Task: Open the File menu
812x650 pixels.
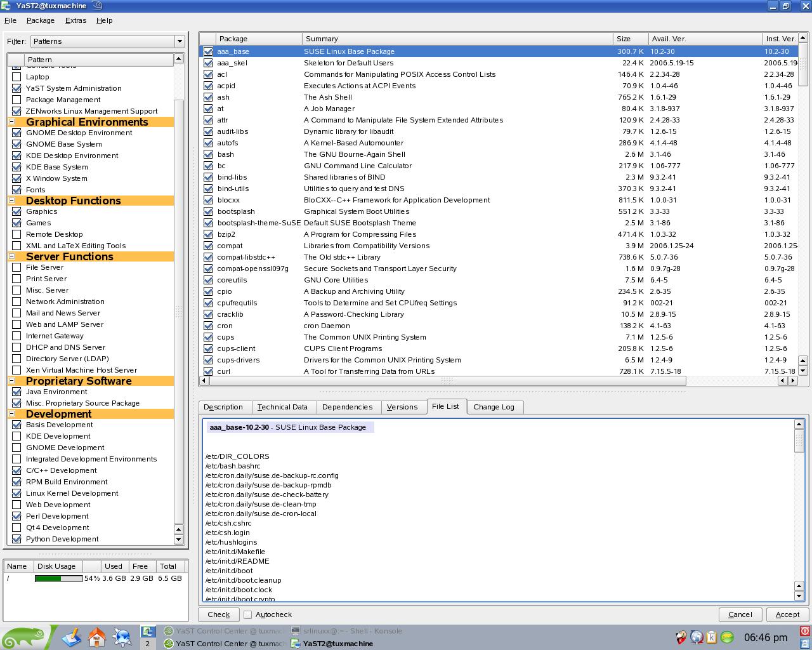Action: [10, 20]
